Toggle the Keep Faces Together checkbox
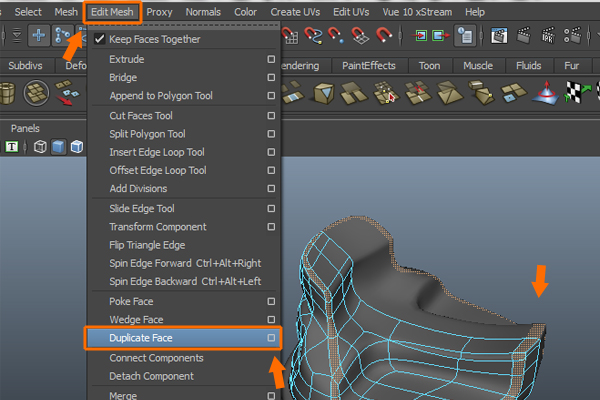 tap(99, 40)
